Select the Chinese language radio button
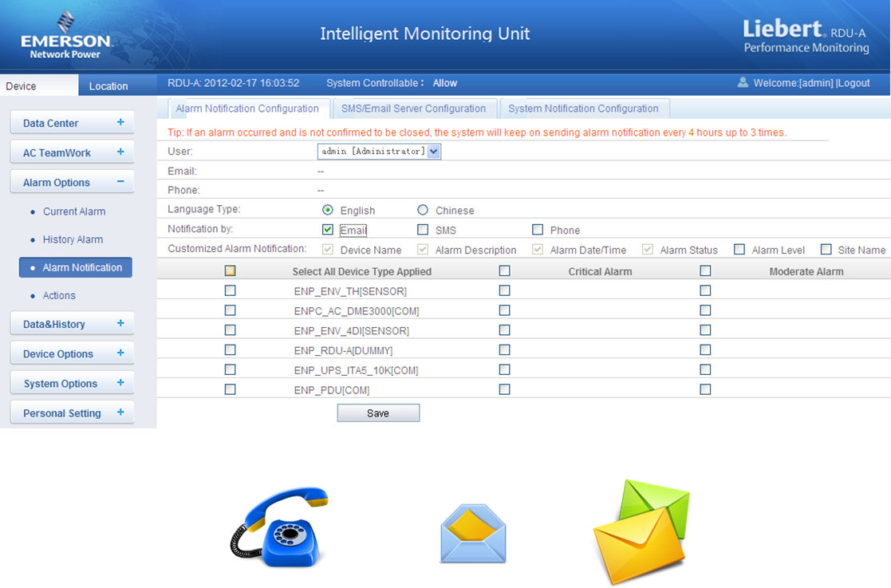The height and width of the screenshot is (588, 891). 423,211
